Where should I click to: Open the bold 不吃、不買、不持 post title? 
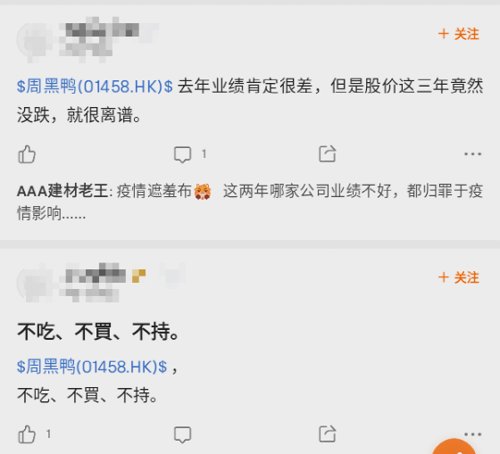point(98,332)
